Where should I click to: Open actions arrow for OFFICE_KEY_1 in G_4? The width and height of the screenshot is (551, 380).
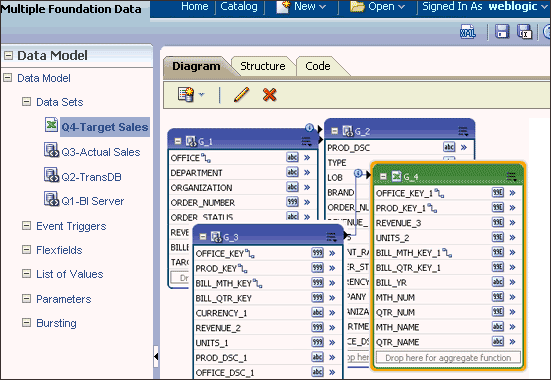(x=512, y=193)
